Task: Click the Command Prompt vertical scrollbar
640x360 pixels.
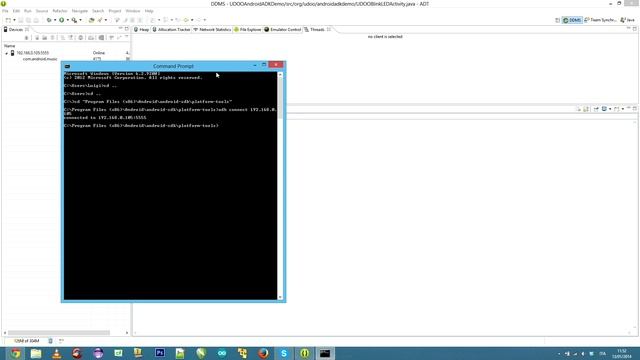Action: click(x=280, y=98)
